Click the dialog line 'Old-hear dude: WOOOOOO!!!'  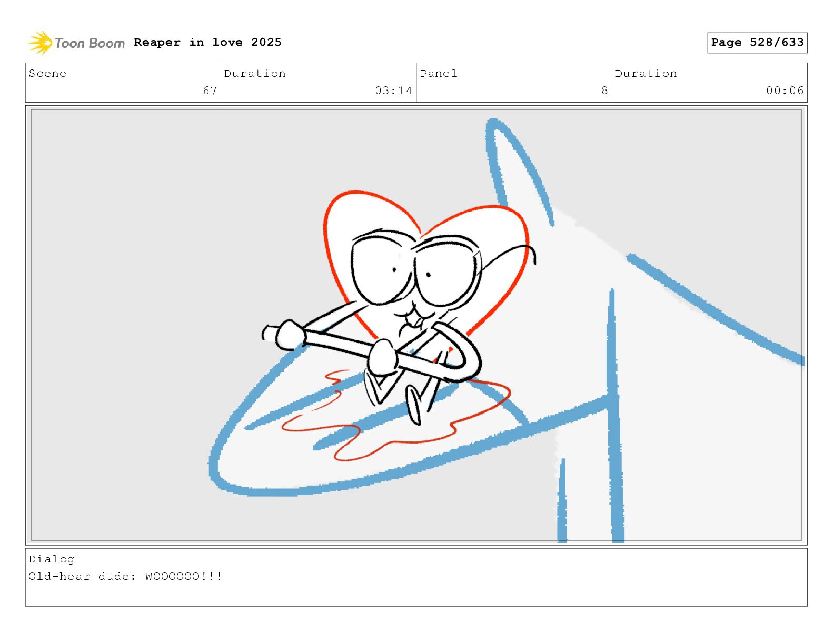click(125, 577)
